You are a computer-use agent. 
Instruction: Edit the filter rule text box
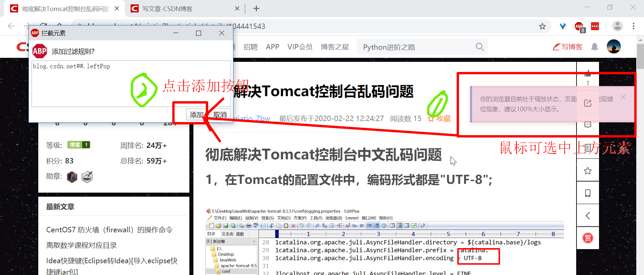[x=131, y=84]
